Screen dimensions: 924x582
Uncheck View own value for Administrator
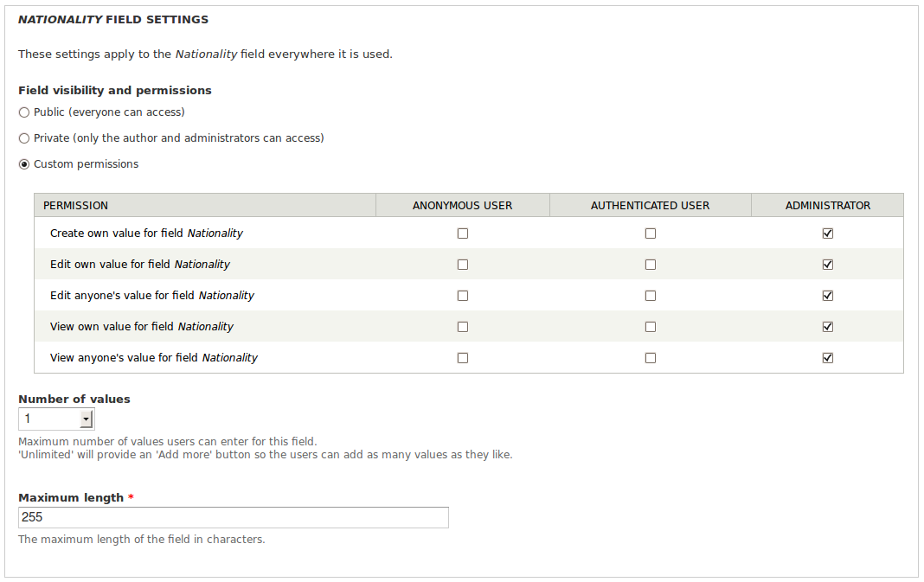(x=828, y=327)
